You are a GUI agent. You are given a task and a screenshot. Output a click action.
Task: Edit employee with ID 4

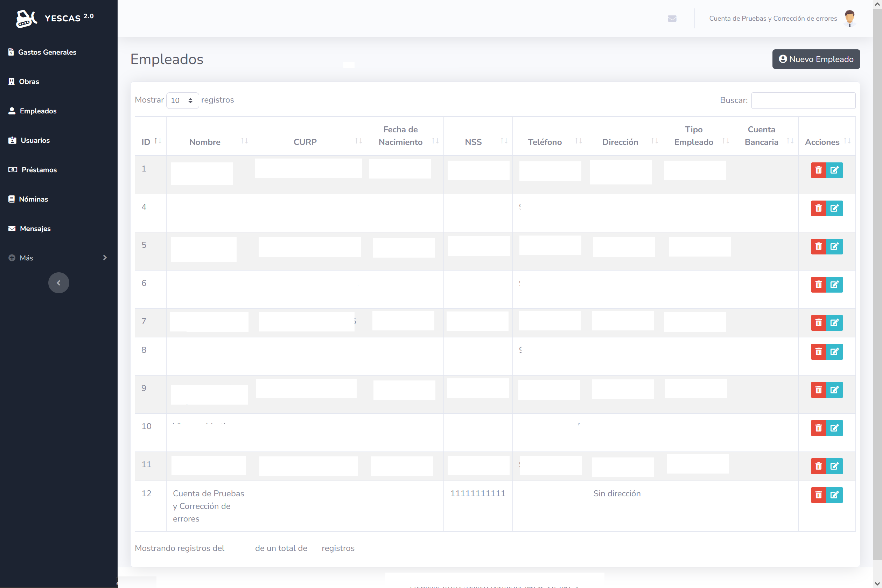coord(834,209)
